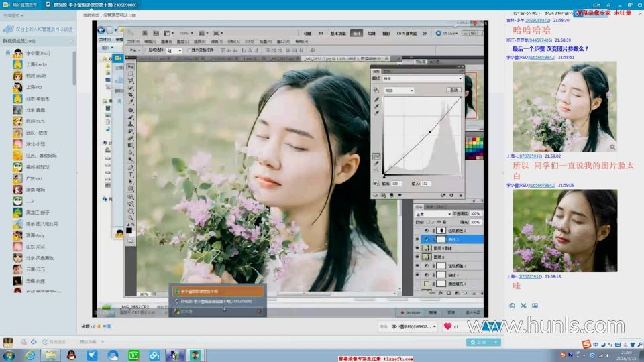Click the Windows Start button
644x362 pixels.
[x=9, y=355]
